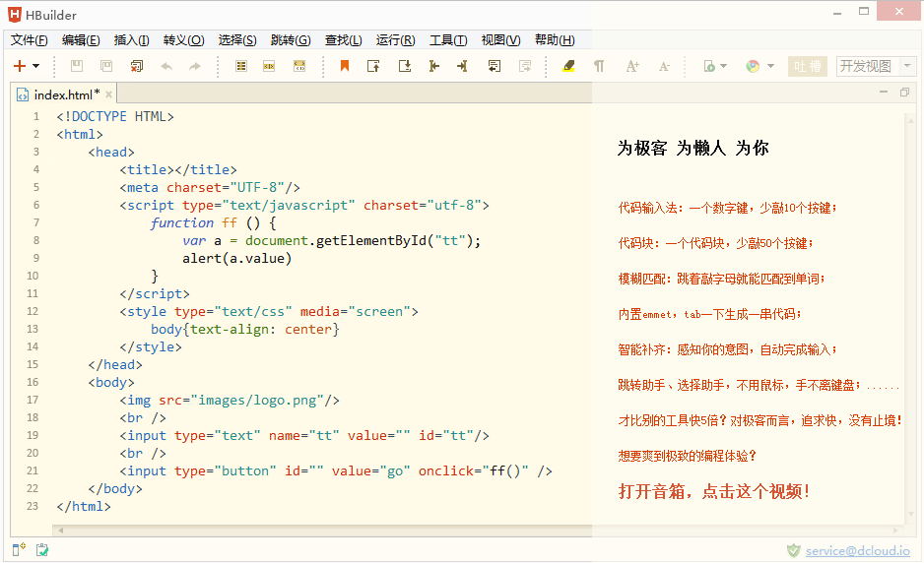Viewport: 924px width, 563px height.
Task: Click the green shield icon in status bar
Action: click(x=794, y=550)
